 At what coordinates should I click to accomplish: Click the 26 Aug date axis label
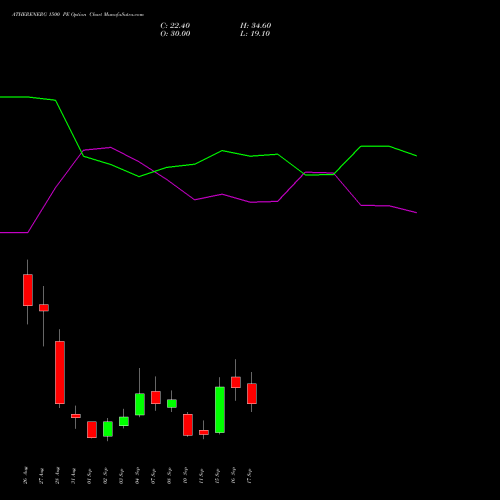pyautogui.click(x=26, y=475)
